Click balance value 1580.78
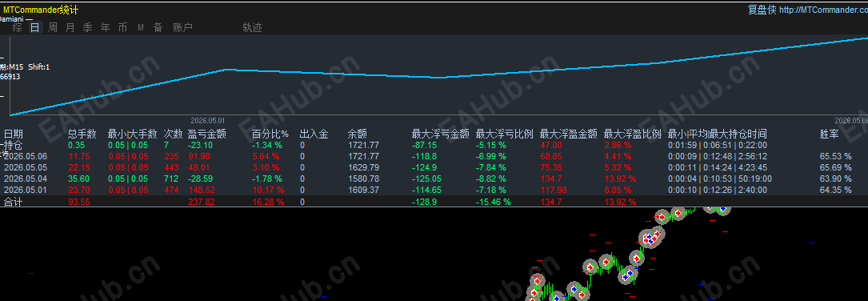868x301 pixels. tap(363, 179)
